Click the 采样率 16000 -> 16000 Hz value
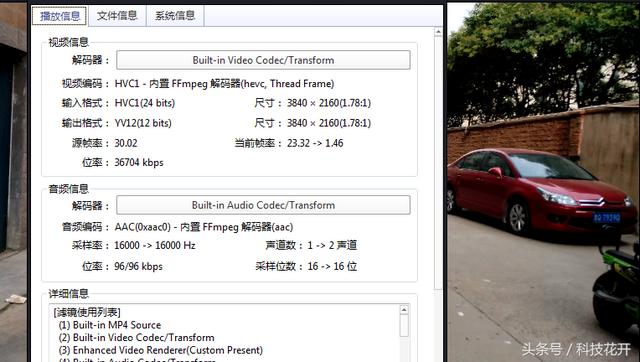This screenshot has width=640, height=362. (x=155, y=245)
